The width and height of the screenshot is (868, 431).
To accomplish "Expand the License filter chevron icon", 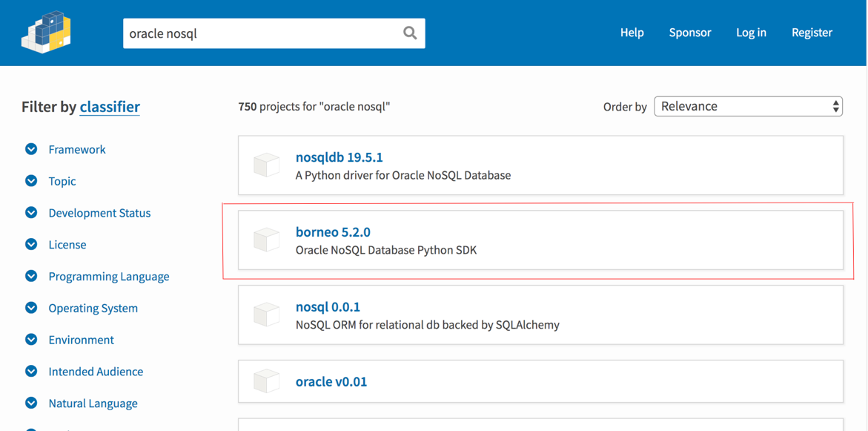I will [x=31, y=245].
